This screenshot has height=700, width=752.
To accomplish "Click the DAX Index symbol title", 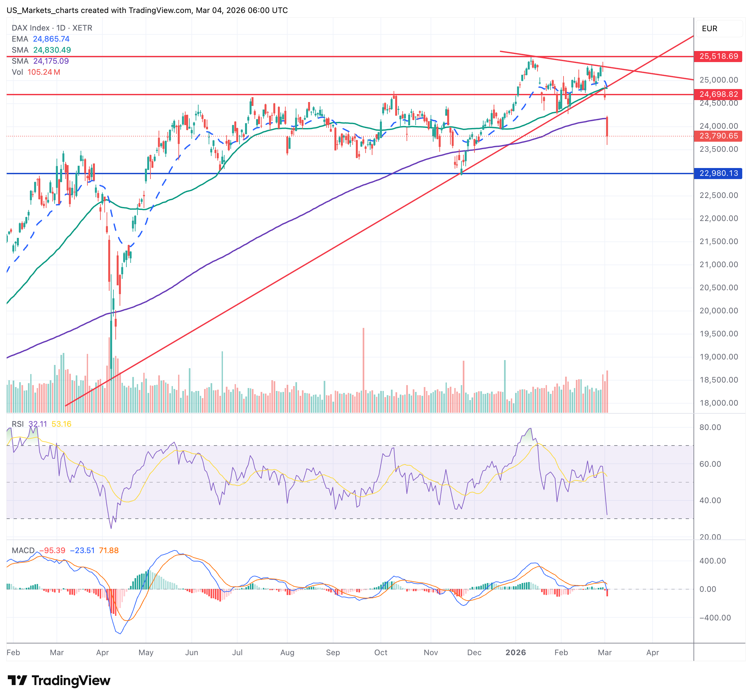I will point(30,28).
